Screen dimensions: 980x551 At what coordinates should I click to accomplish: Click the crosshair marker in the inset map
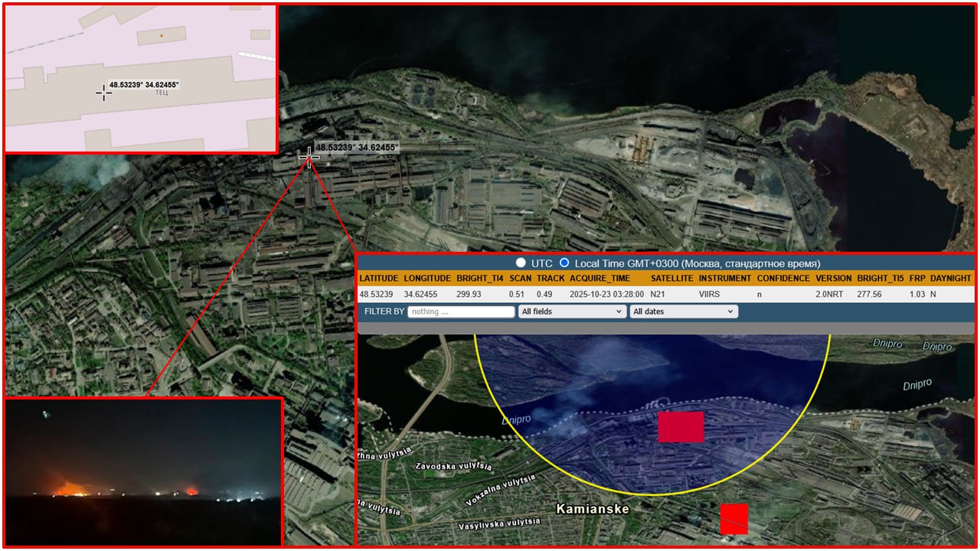tap(104, 92)
